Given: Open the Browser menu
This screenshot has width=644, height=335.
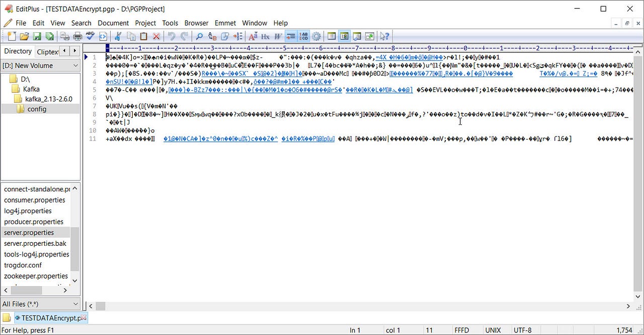Looking at the screenshot, I should point(196,23).
